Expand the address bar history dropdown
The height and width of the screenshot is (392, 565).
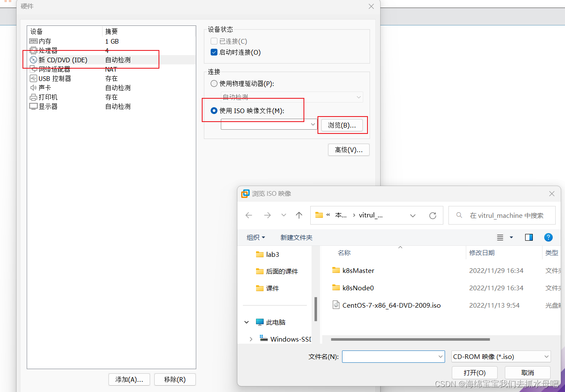pyautogui.click(x=413, y=215)
